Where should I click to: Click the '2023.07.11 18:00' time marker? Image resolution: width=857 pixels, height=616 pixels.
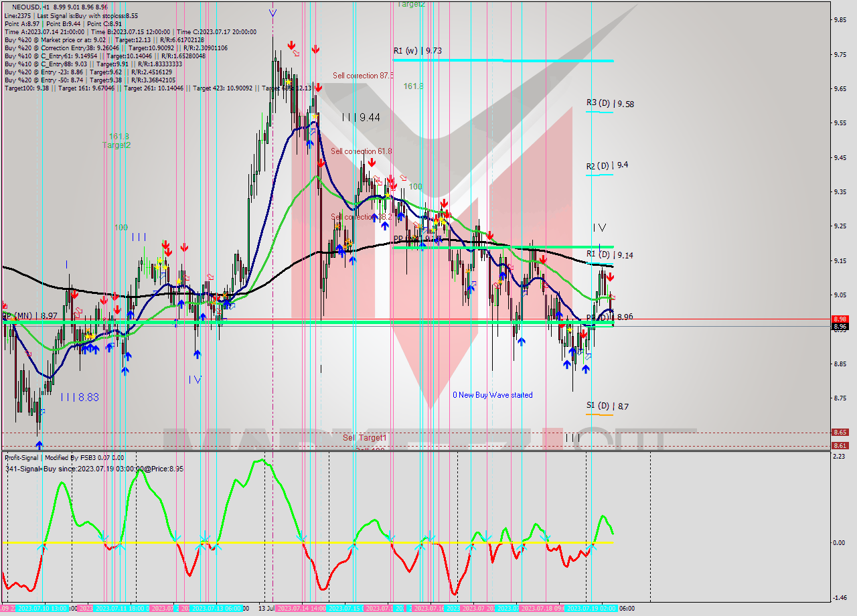[121, 609]
